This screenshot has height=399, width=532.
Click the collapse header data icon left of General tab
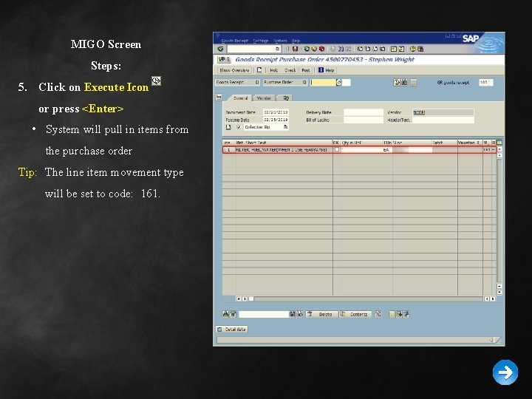tap(219, 98)
